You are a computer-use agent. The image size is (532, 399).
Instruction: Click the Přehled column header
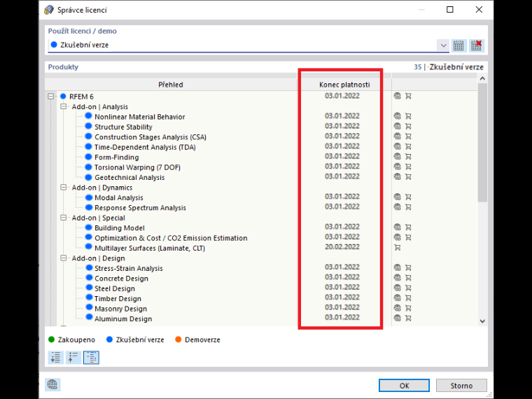pyautogui.click(x=171, y=85)
